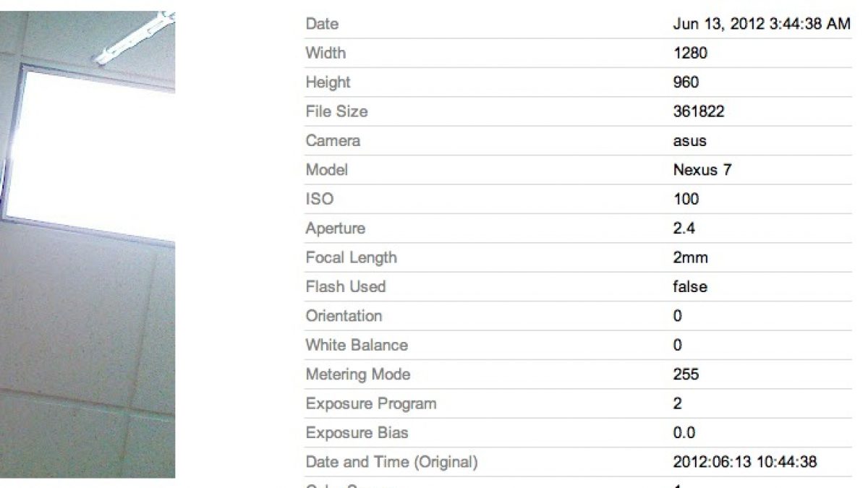Click the Focal Length value 2mm
868x488 pixels.
tap(690, 257)
